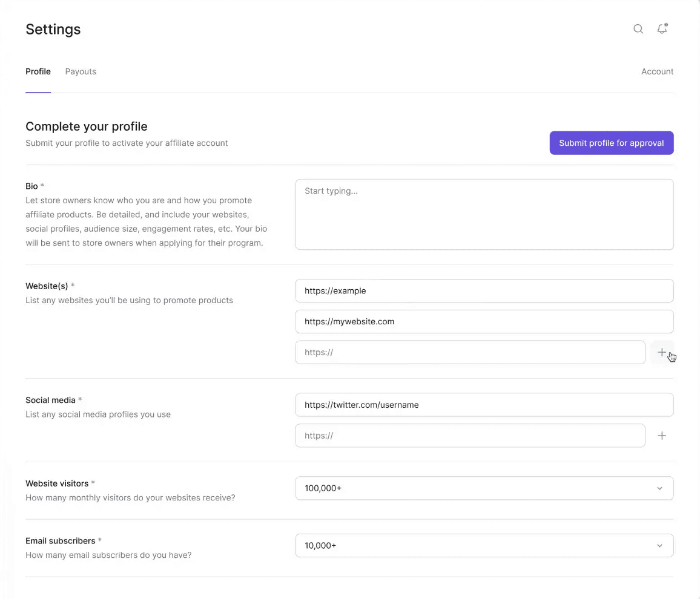Screen dimensions: 700x599
Task: Select the Profile tab
Action: 38,71
